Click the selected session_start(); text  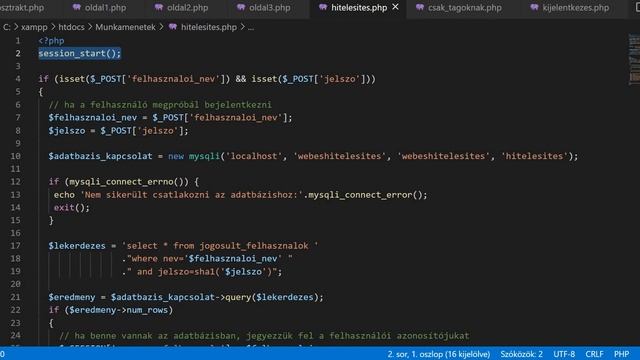[80, 53]
